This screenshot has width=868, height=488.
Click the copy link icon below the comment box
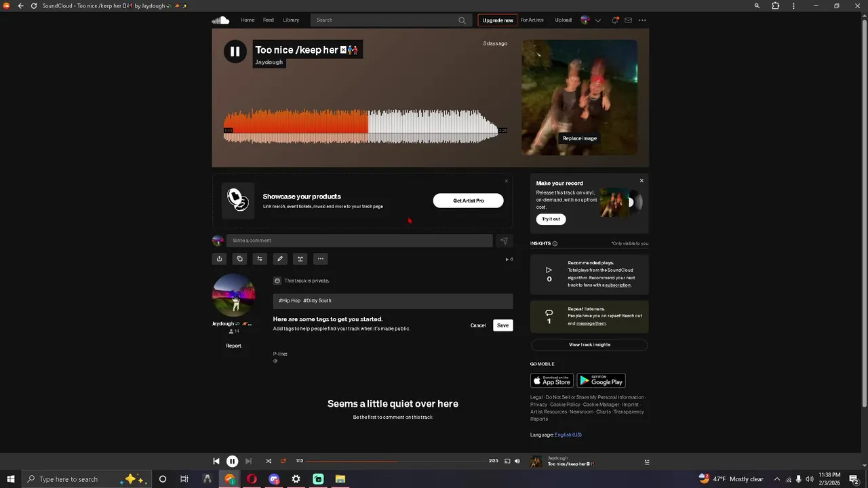239,258
